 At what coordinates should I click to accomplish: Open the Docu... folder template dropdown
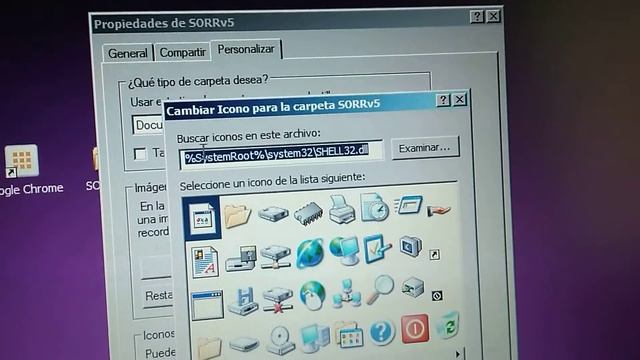[x=149, y=125]
